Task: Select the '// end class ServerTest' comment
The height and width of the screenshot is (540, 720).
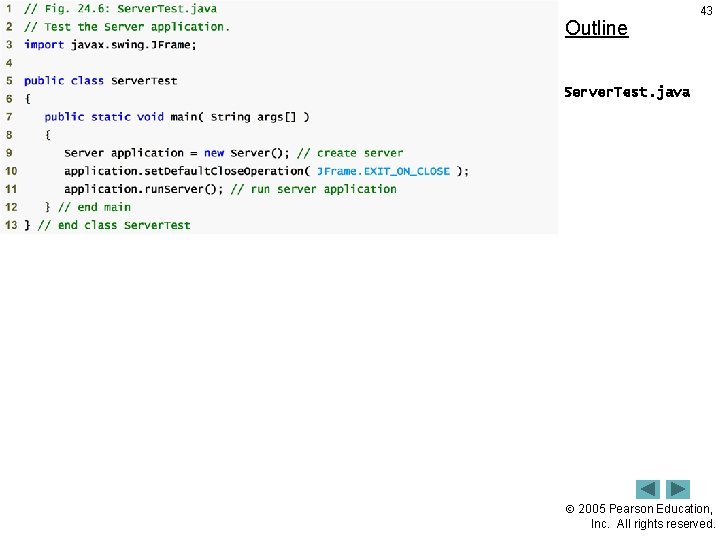Action: [114, 225]
